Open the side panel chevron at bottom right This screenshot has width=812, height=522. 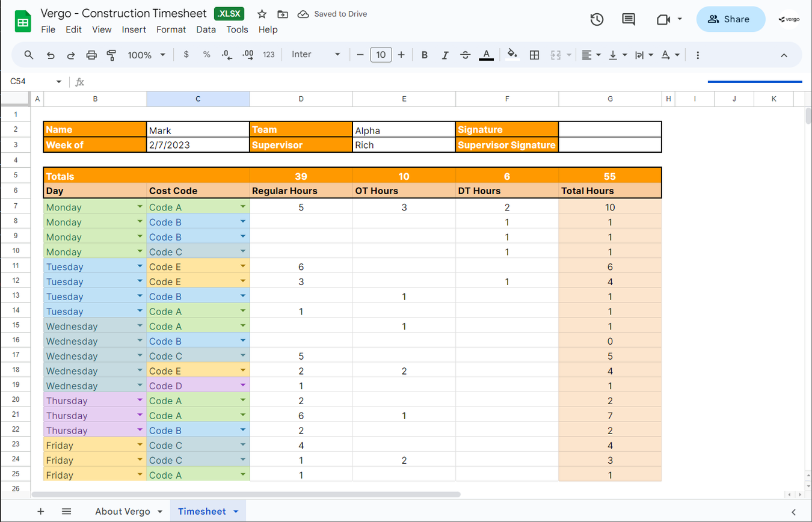click(794, 512)
